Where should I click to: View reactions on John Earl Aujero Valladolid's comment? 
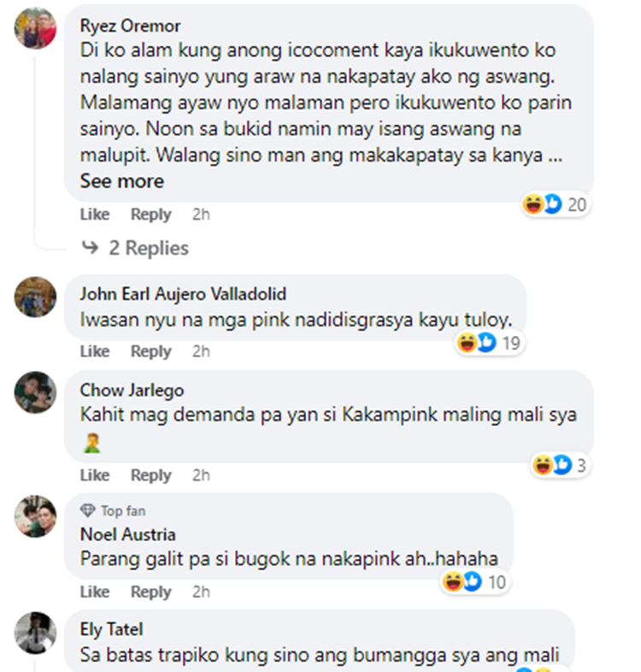coord(490,343)
